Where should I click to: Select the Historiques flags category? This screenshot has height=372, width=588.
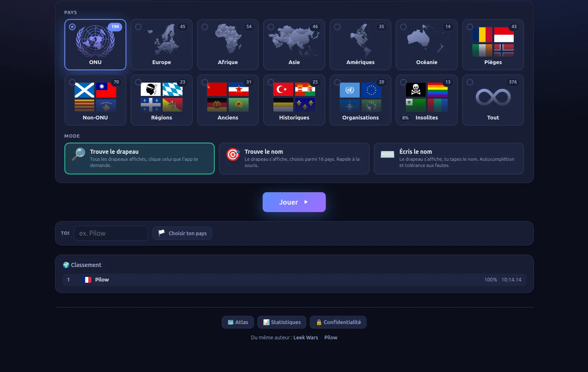294,100
